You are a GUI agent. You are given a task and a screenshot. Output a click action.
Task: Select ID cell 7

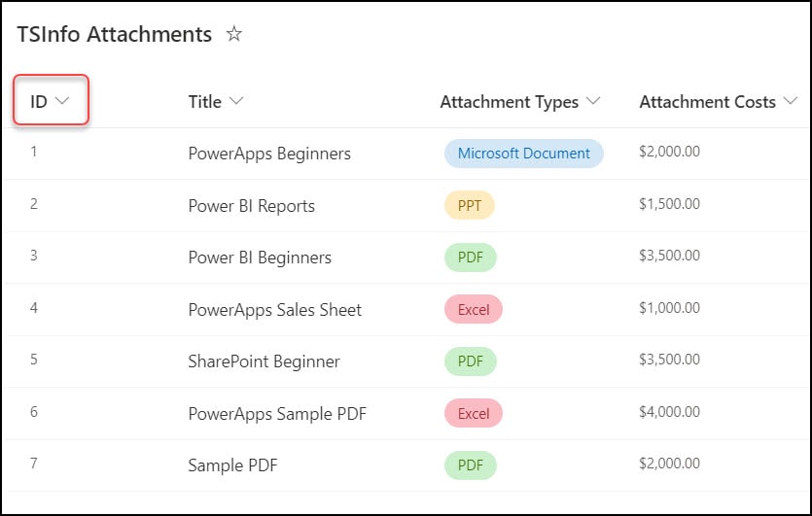click(x=34, y=464)
